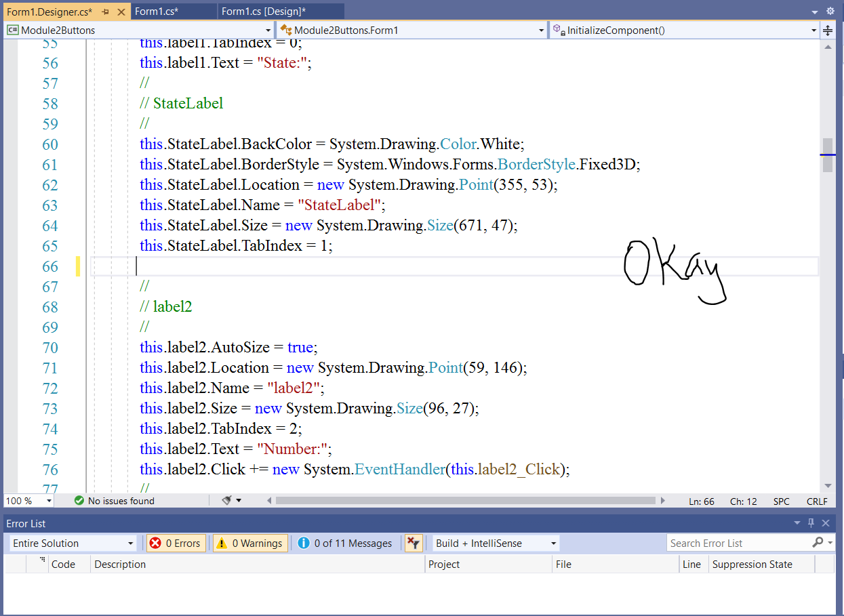Click the CRLF line ending indicator
The width and height of the screenshot is (844, 616).
(x=817, y=501)
